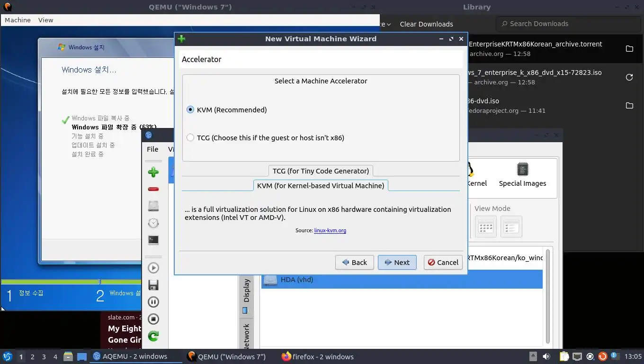Click the red minus delete VM icon in AQEMU
The image size is (644, 364).
[x=153, y=189]
